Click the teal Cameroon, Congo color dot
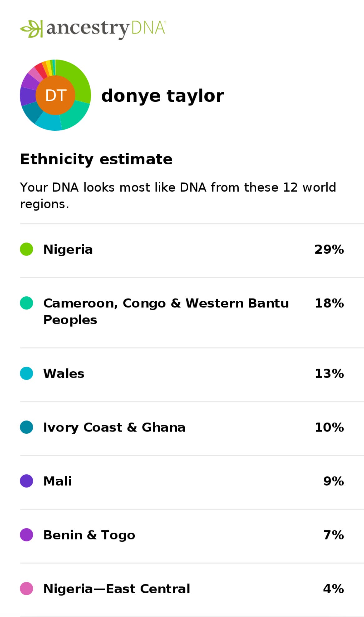The width and height of the screenshot is (364, 617). coord(26,303)
